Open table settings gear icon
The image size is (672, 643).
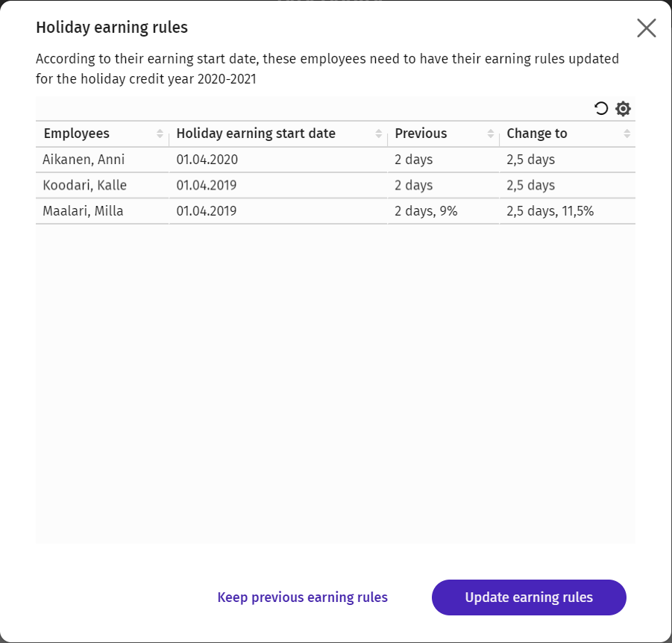pos(623,108)
